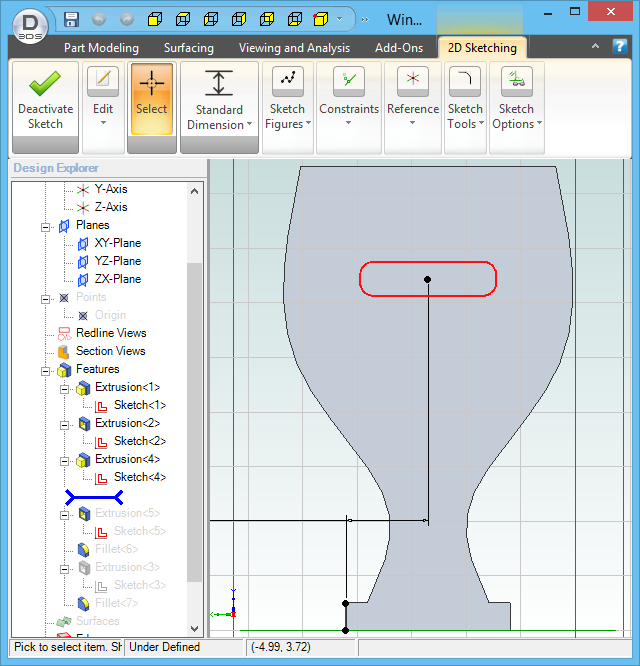Click the Redo arrow in quick toolbar

coord(127,19)
